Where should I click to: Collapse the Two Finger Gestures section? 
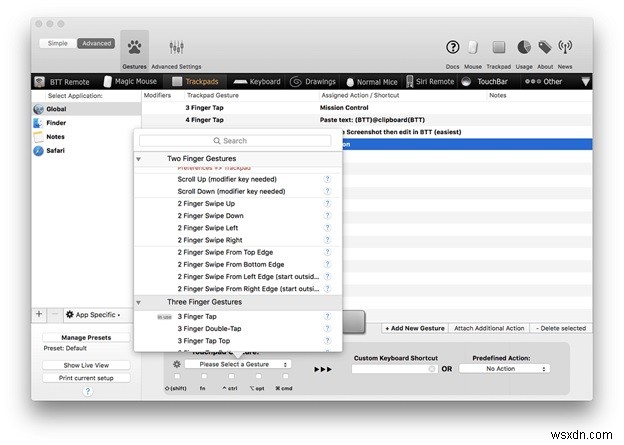138,159
